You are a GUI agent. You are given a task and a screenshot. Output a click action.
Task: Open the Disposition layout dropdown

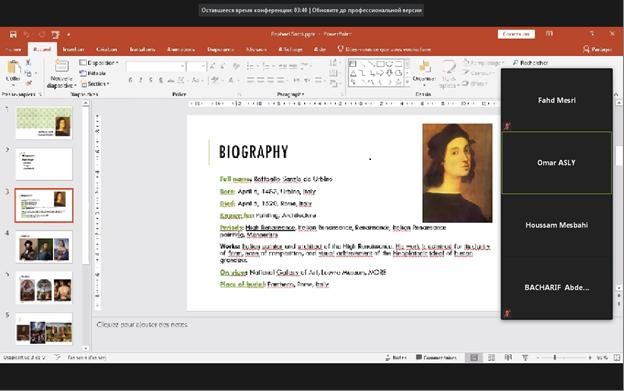click(99, 63)
